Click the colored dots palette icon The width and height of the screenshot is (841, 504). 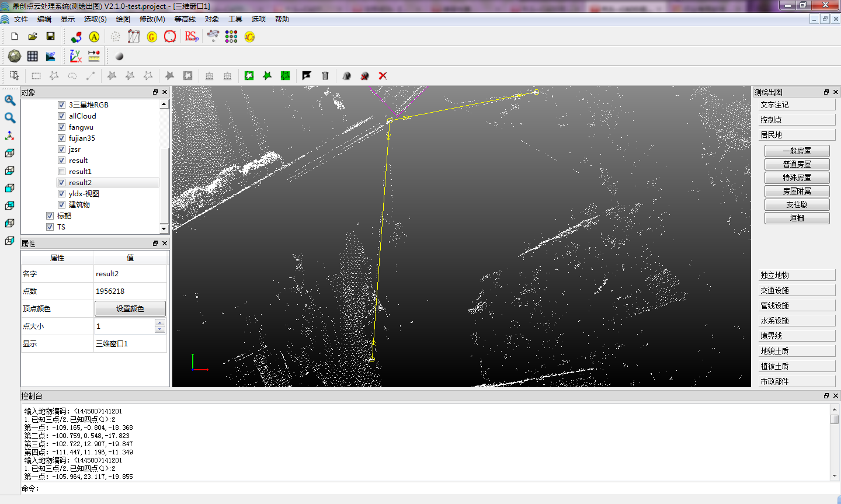pos(231,36)
